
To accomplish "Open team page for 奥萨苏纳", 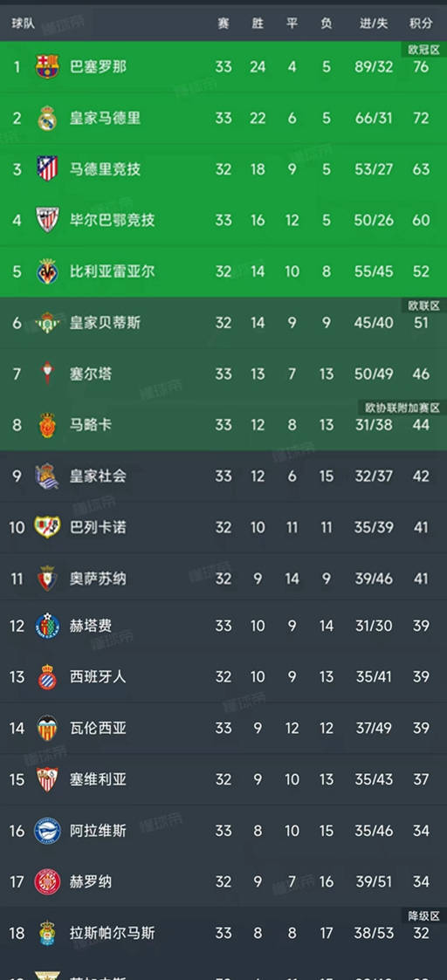I will coord(98,579).
